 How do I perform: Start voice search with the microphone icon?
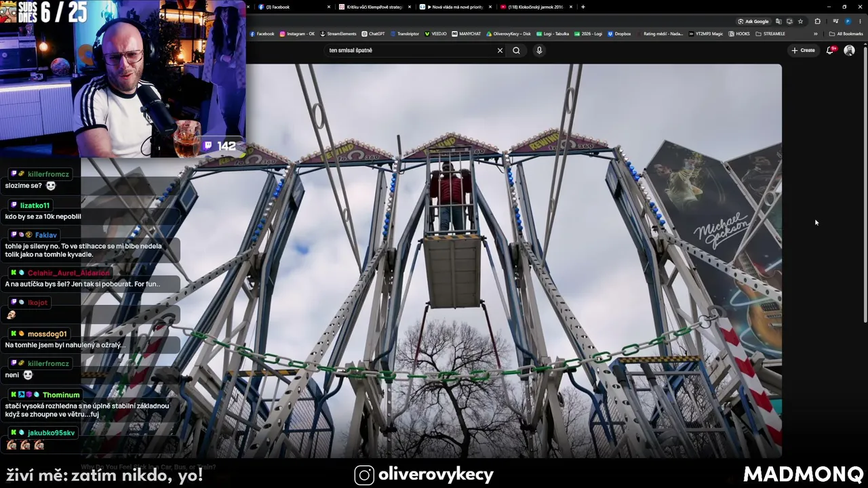click(539, 50)
